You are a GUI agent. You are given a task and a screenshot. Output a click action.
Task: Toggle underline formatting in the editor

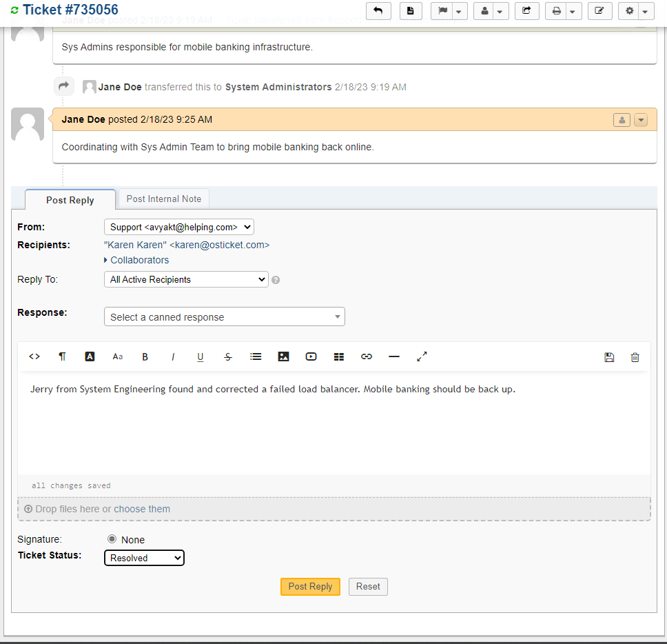tap(200, 356)
